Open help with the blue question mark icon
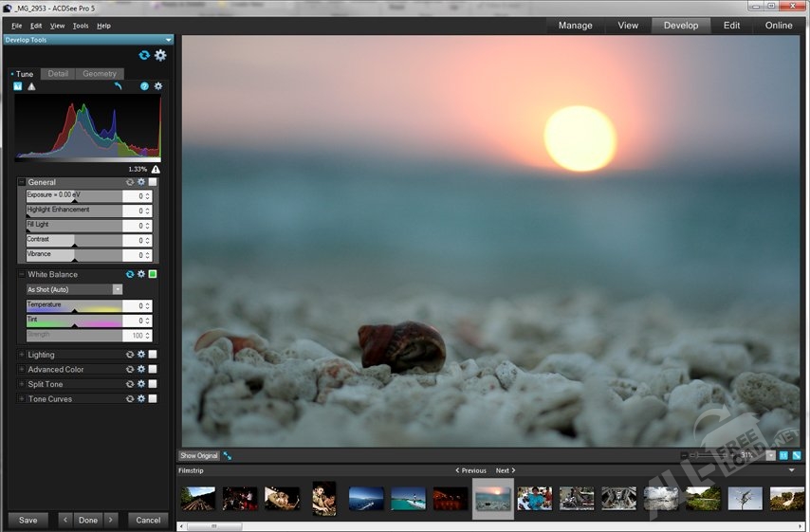Viewport: 810px width, 532px height. pyautogui.click(x=144, y=86)
